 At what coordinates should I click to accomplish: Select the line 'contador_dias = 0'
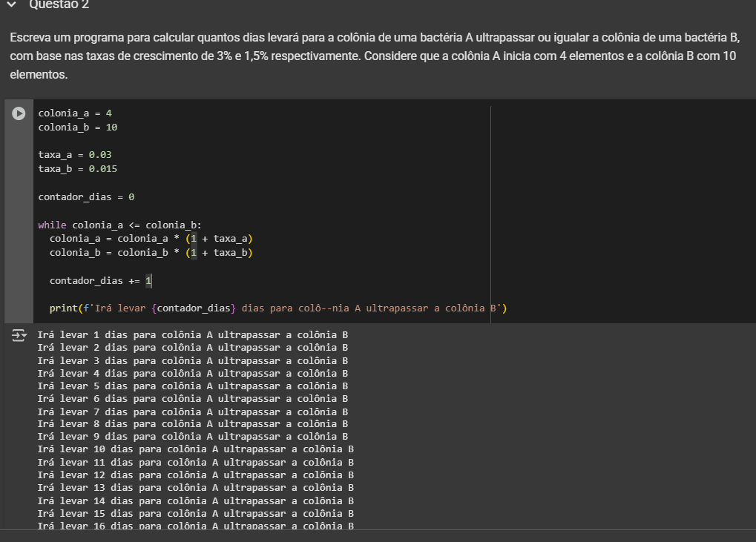86,196
